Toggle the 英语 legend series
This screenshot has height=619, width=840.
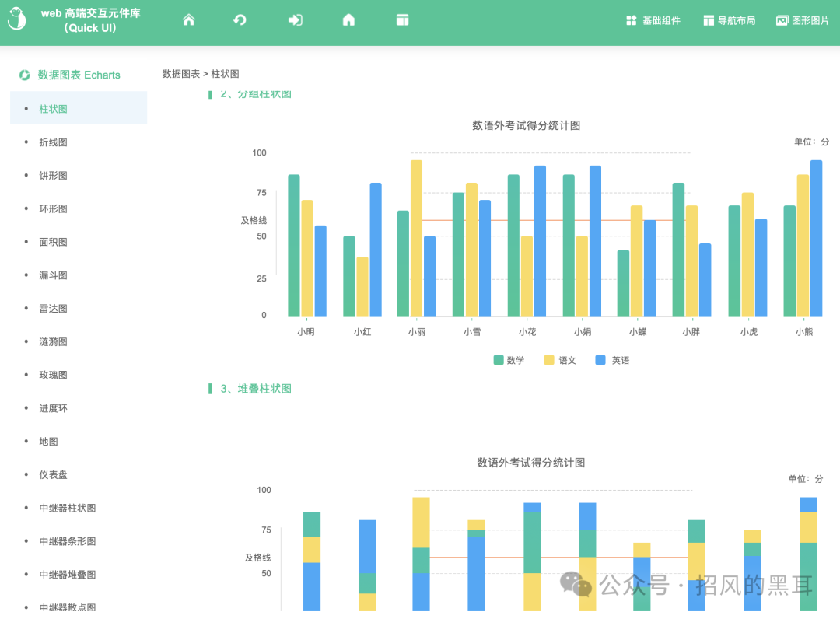[x=612, y=360]
